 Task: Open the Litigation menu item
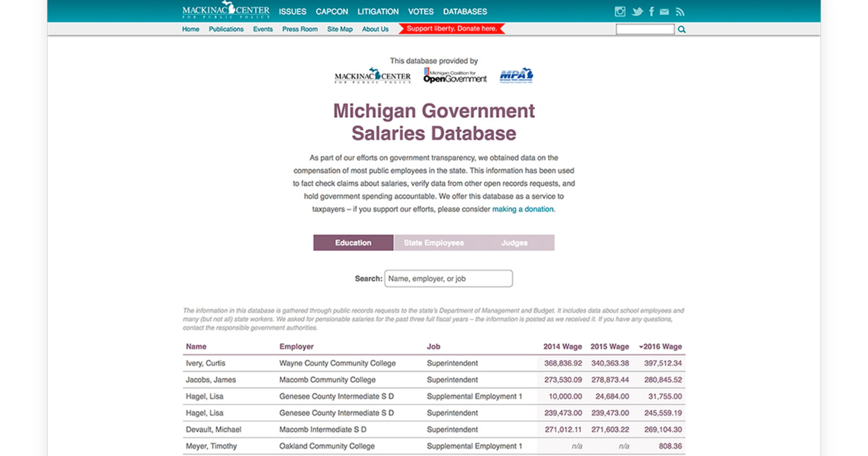pos(378,11)
